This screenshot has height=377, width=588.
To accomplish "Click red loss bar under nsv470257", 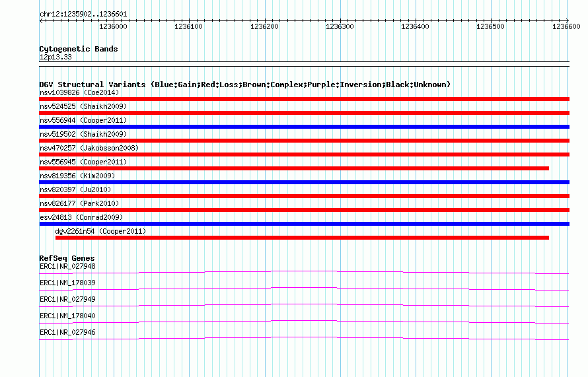I will (x=304, y=154).
